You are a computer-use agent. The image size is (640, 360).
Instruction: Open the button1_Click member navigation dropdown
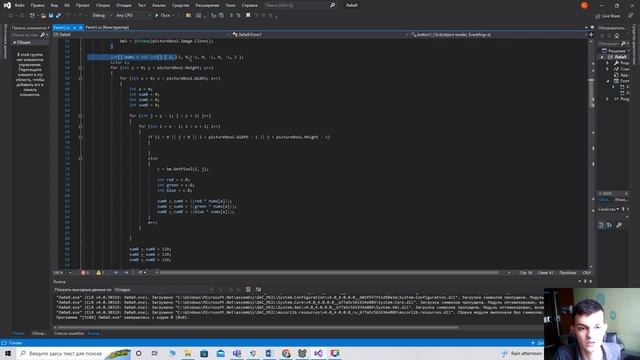pyautogui.click(x=499, y=35)
